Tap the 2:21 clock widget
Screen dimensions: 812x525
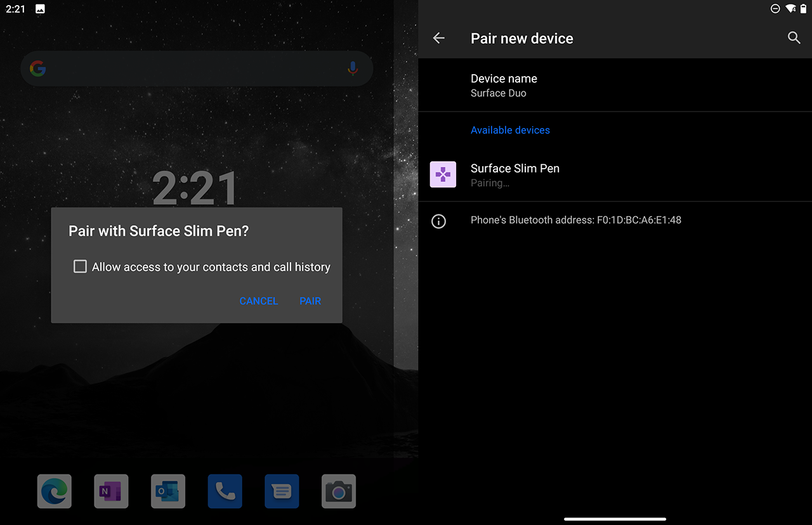[x=195, y=188]
